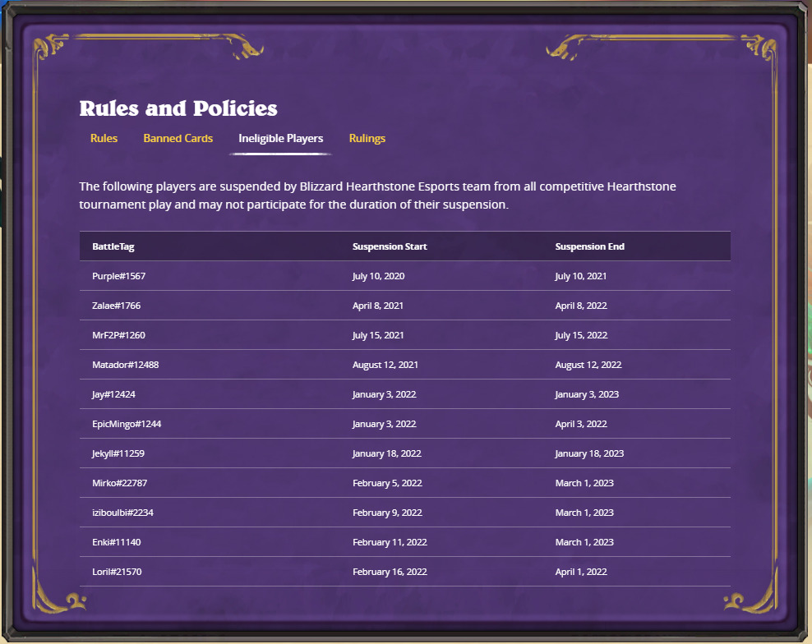Go to the Rulings tab

[x=367, y=138]
